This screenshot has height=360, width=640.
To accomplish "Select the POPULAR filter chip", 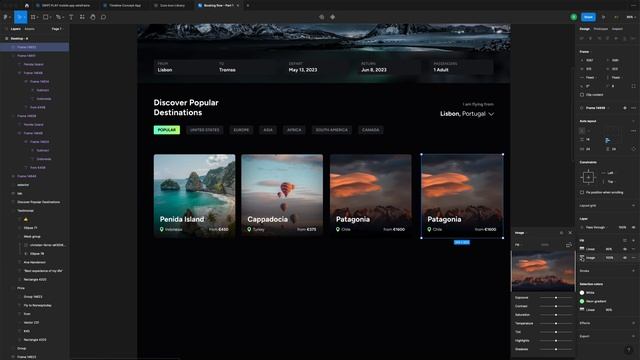I will point(167,130).
